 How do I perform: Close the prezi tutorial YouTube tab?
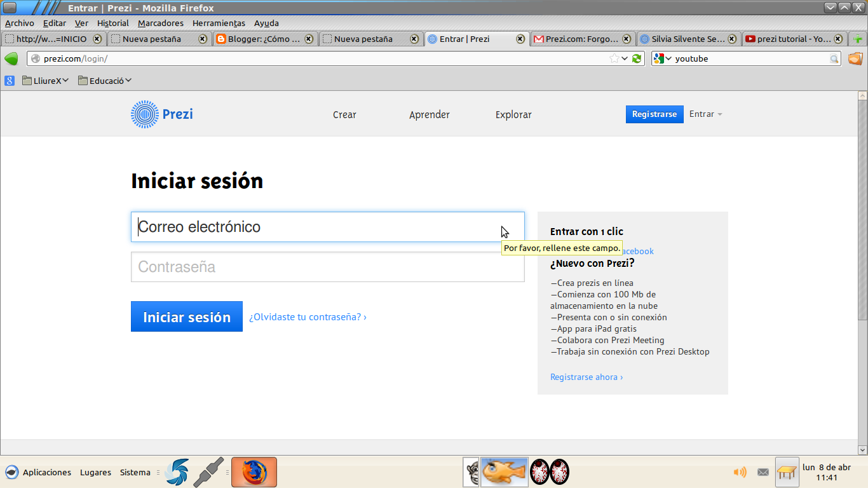(838, 39)
